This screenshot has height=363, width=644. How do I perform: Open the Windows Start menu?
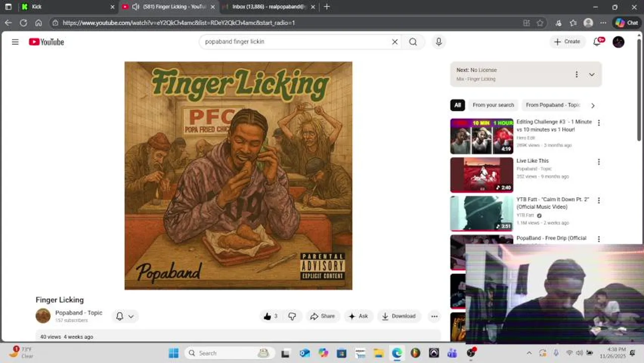click(x=173, y=353)
